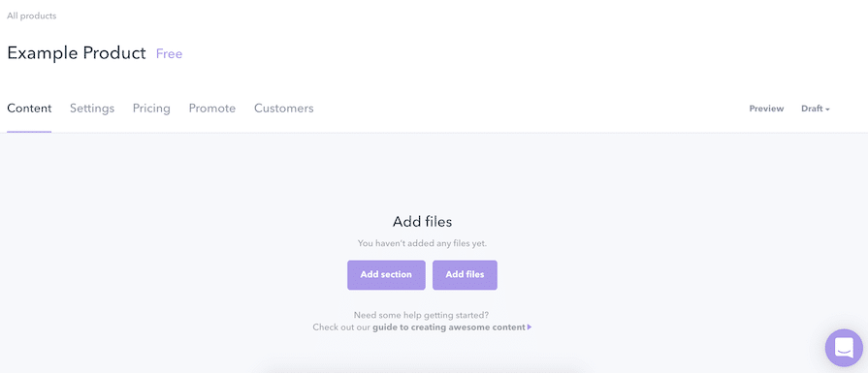The width and height of the screenshot is (868, 373).
Task: Click the "Need some help getting started?" text
Action: point(421,316)
